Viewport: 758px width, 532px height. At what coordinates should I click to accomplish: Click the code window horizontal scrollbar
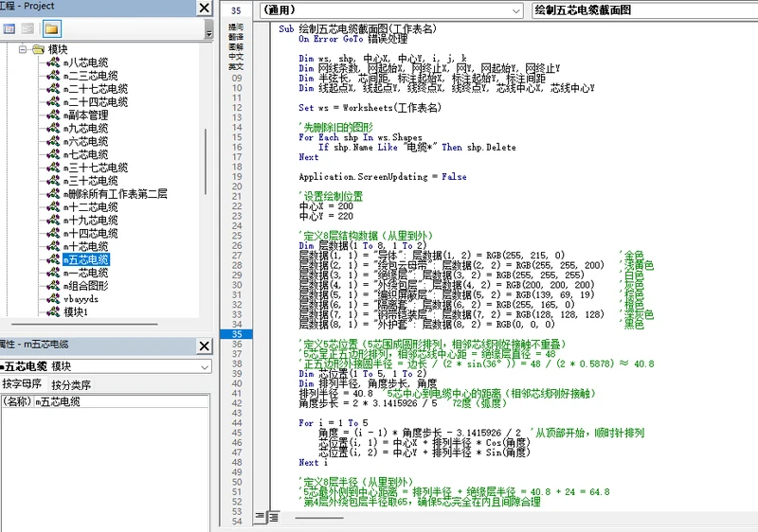pos(319,518)
